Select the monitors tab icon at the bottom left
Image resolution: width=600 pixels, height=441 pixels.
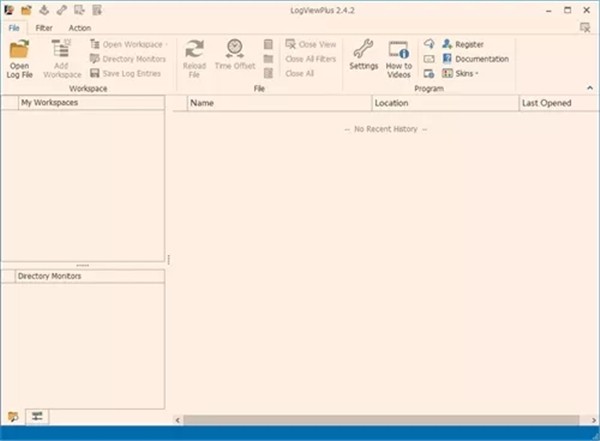point(37,416)
